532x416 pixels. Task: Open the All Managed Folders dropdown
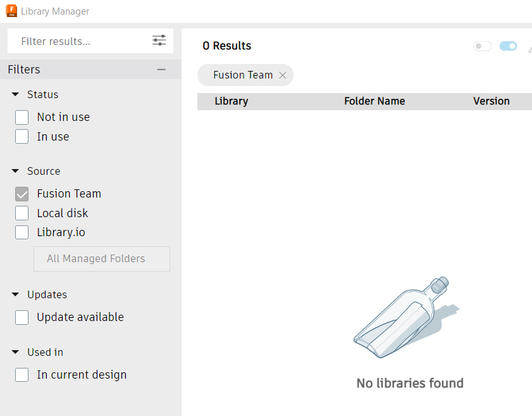click(x=102, y=259)
